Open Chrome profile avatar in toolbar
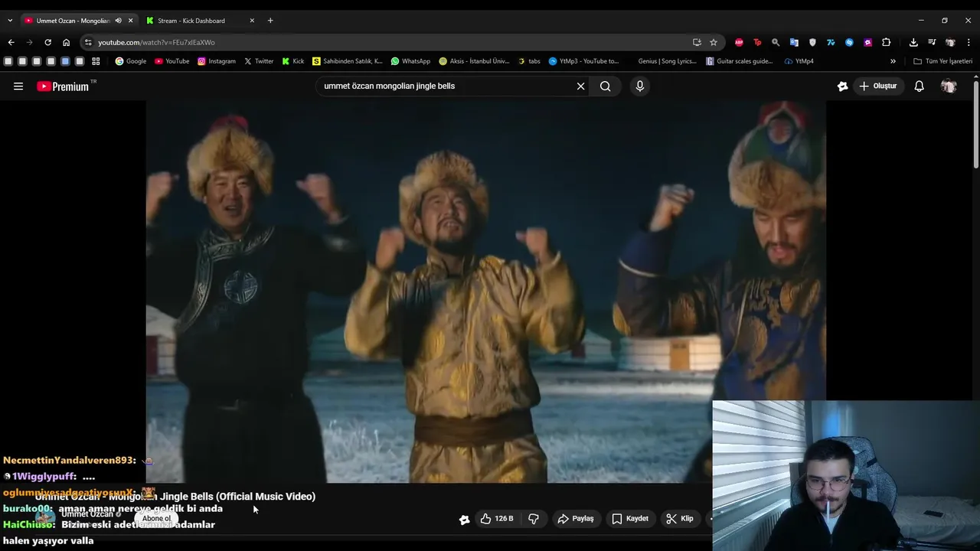The height and width of the screenshot is (551, 980). tap(950, 42)
